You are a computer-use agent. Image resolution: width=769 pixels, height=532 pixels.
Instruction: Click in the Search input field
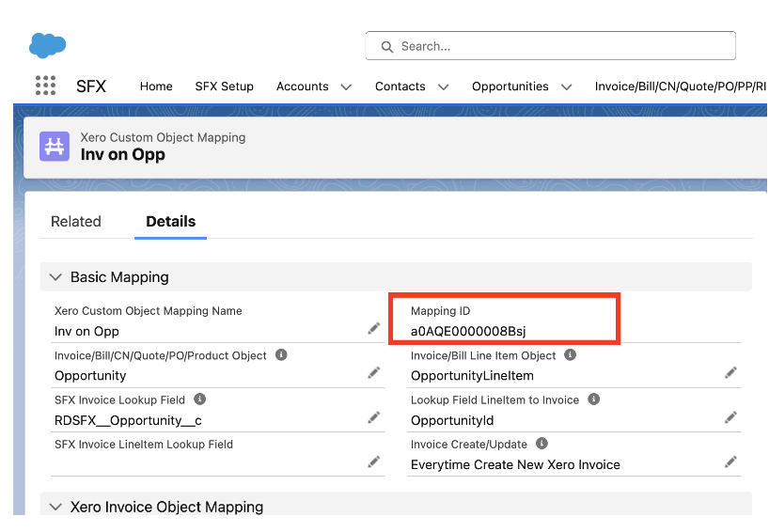coord(550,46)
